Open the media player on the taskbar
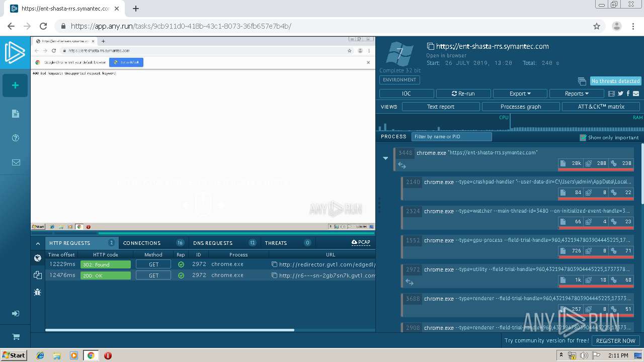This screenshot has width=644, height=362. [74, 355]
